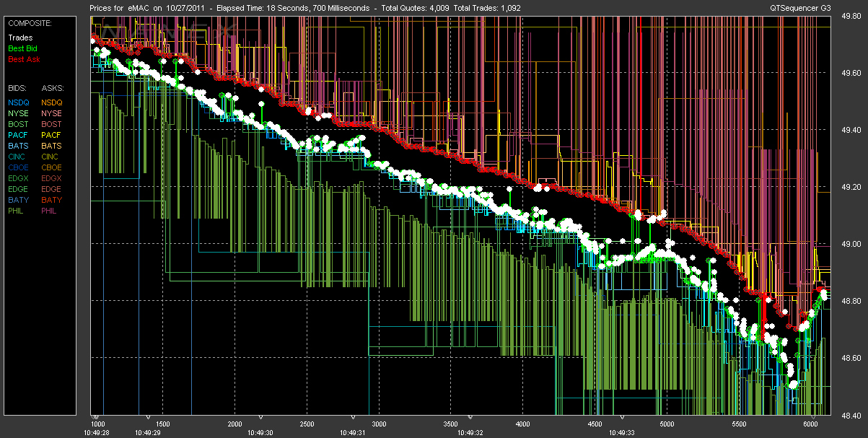Pick the 10:49:33 timestamp label
The height and width of the screenshot is (438, 868).
[x=621, y=432]
